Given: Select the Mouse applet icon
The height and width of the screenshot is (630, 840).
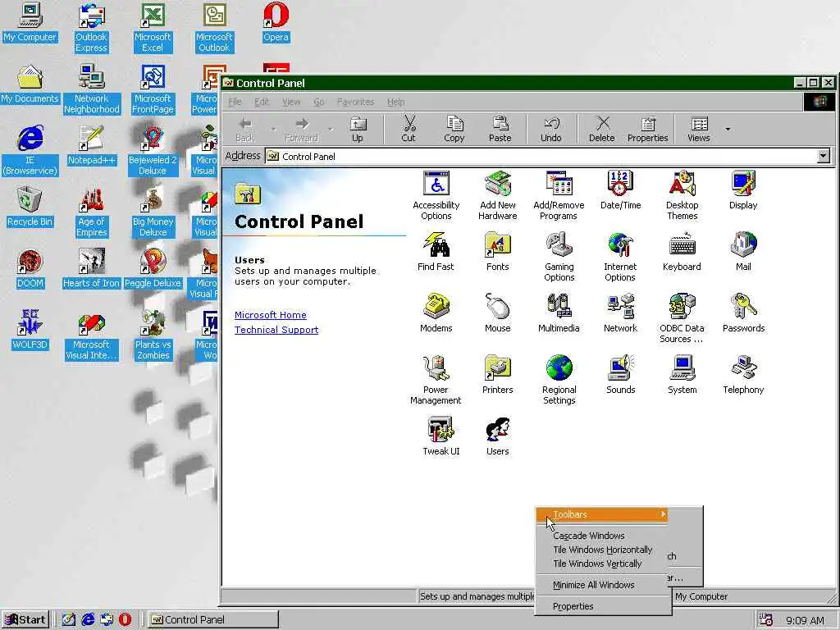Looking at the screenshot, I should coord(498,313).
